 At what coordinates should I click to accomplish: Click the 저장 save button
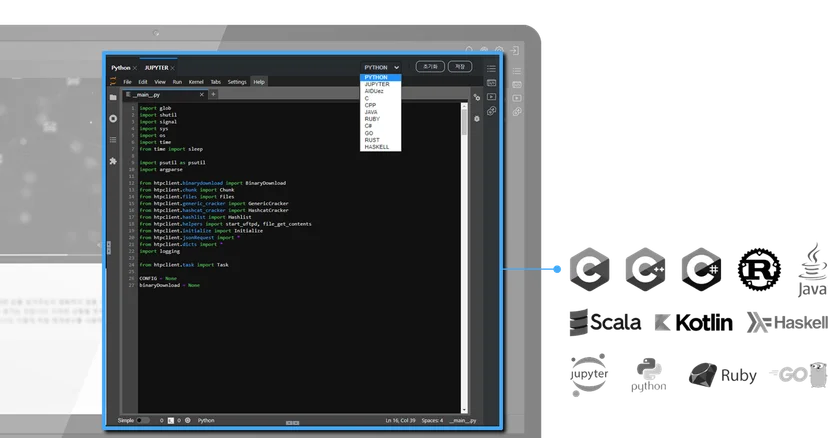point(460,67)
